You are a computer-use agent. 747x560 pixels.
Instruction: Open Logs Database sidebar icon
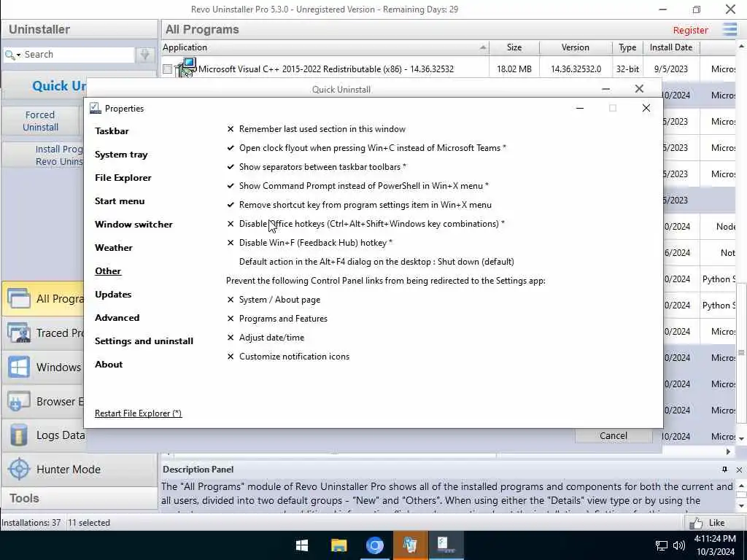coord(18,435)
